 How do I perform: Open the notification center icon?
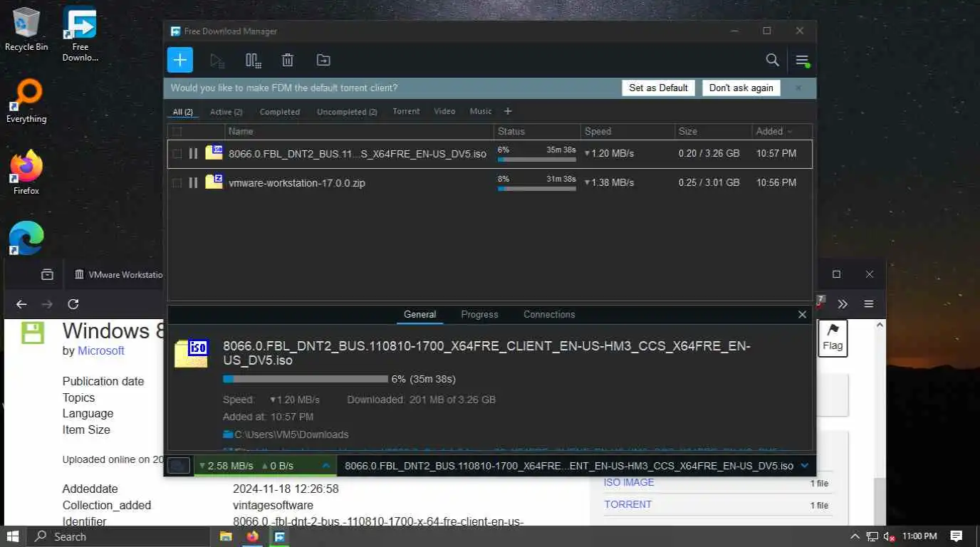pyautogui.click(x=956, y=536)
